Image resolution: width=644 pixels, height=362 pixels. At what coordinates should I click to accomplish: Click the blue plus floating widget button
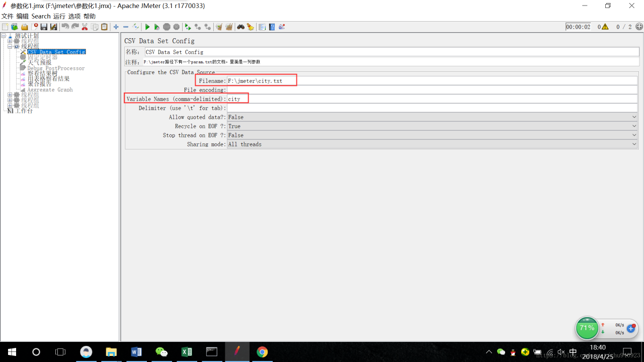coord(631,329)
